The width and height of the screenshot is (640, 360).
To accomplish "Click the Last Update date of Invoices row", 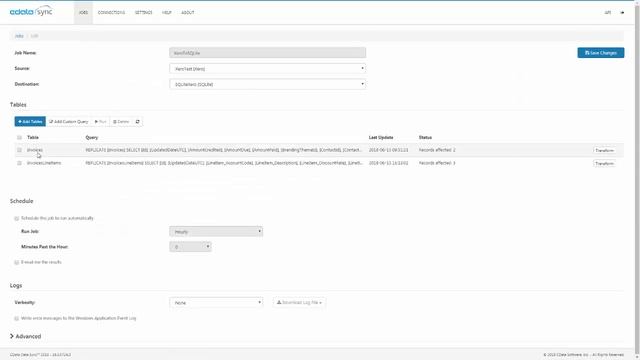I will pos(388,150).
